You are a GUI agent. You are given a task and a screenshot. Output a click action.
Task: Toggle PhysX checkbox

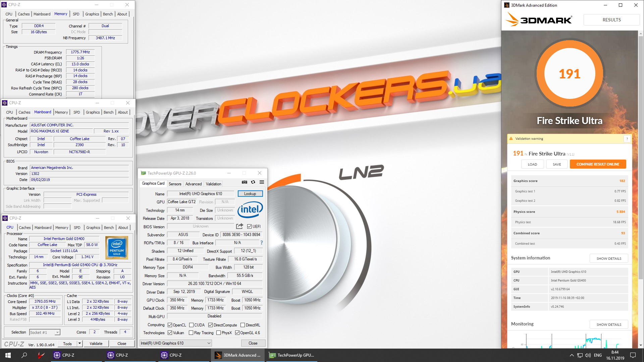click(x=218, y=333)
